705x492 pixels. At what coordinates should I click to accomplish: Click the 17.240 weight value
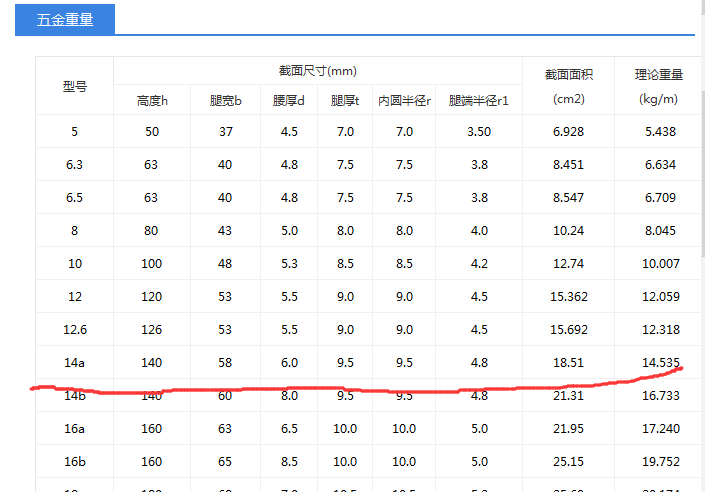coord(661,429)
